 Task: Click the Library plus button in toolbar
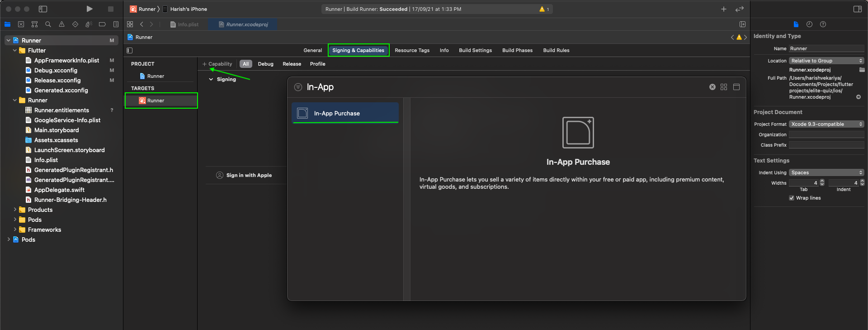pyautogui.click(x=723, y=9)
